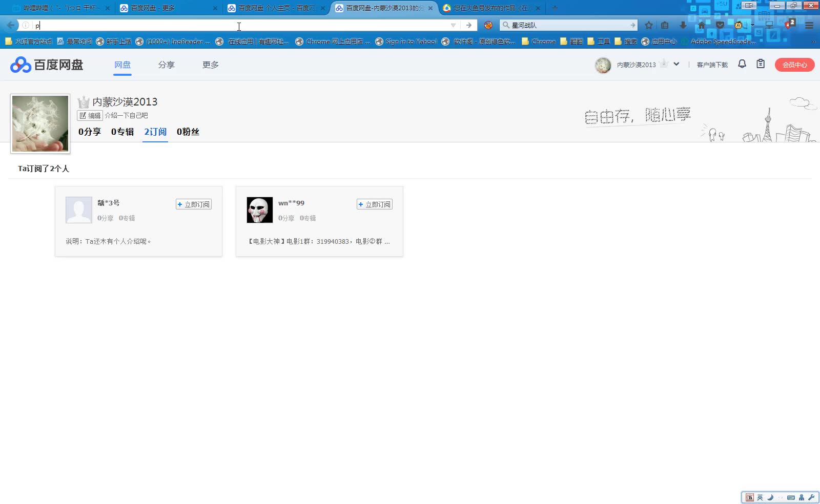Open the 客户端下载 link
Image resolution: width=820 pixels, height=504 pixels.
(712, 65)
